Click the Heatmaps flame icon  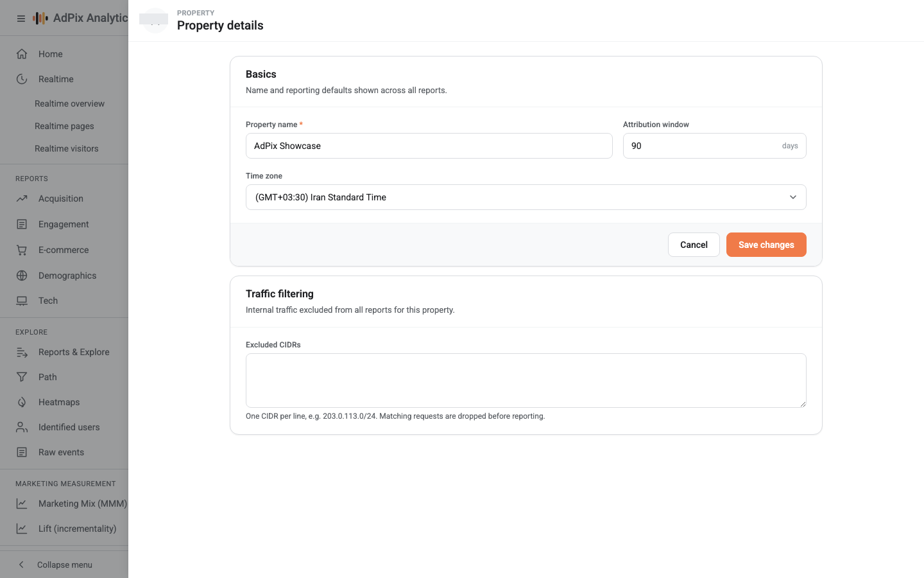(x=22, y=402)
